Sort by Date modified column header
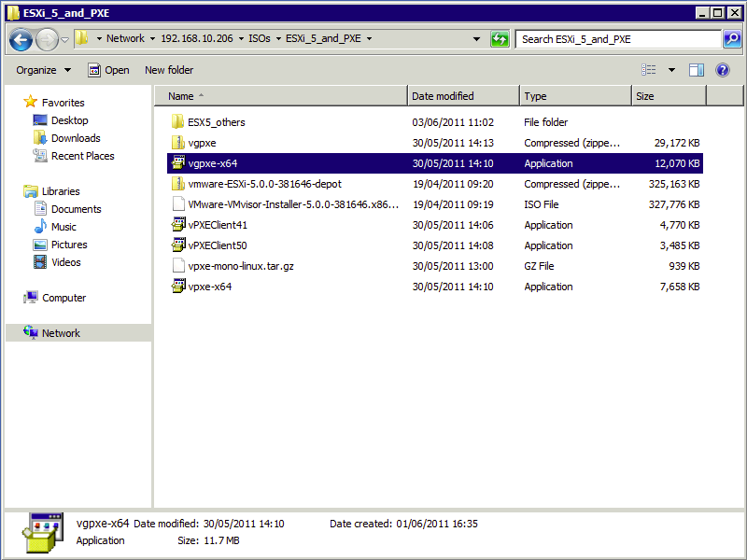 coord(463,96)
